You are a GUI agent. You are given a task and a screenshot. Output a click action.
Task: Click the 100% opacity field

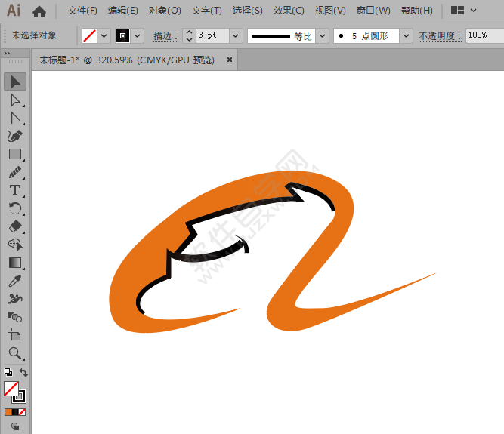484,35
